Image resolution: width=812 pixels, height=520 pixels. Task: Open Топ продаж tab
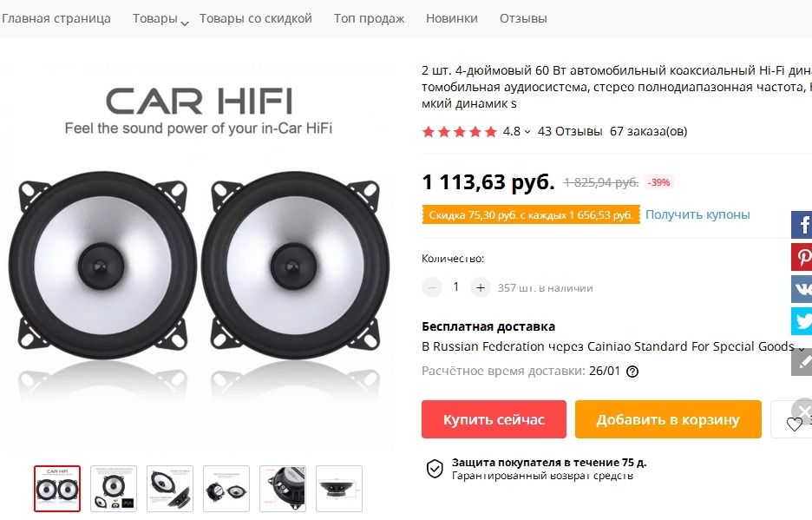pos(369,18)
